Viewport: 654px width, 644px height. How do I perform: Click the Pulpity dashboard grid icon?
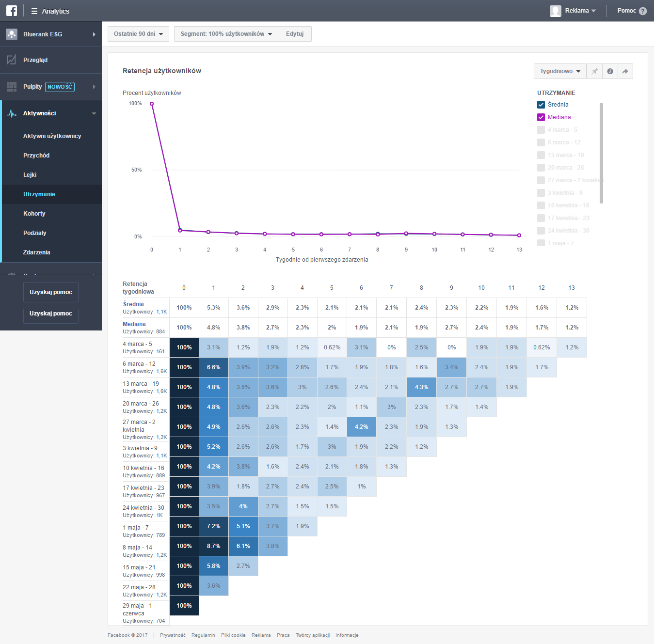12,87
